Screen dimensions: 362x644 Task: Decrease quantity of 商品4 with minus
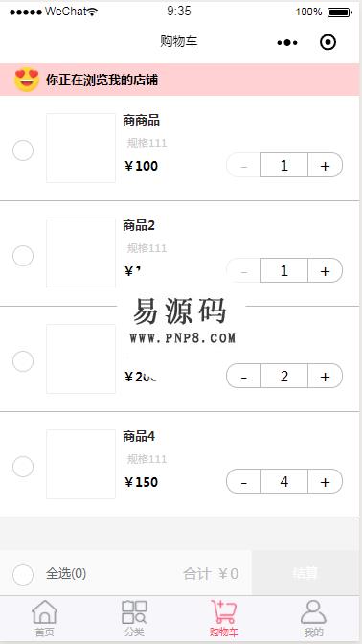(x=243, y=481)
